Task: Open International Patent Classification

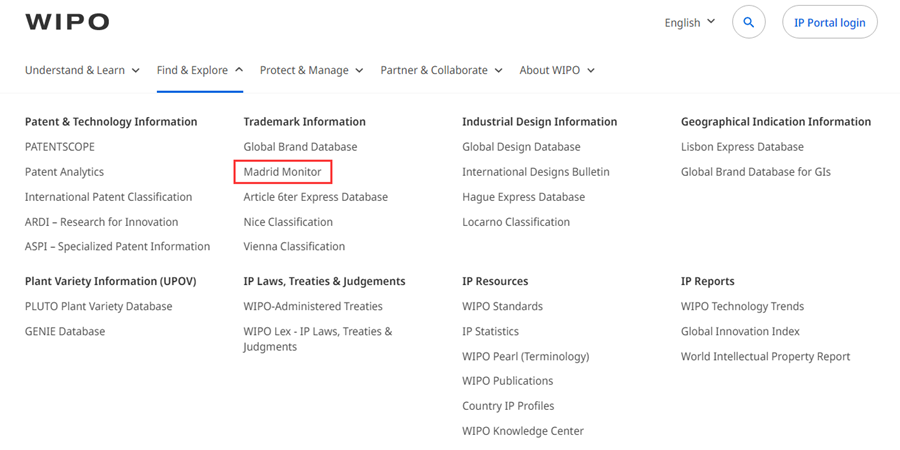Action: point(108,197)
